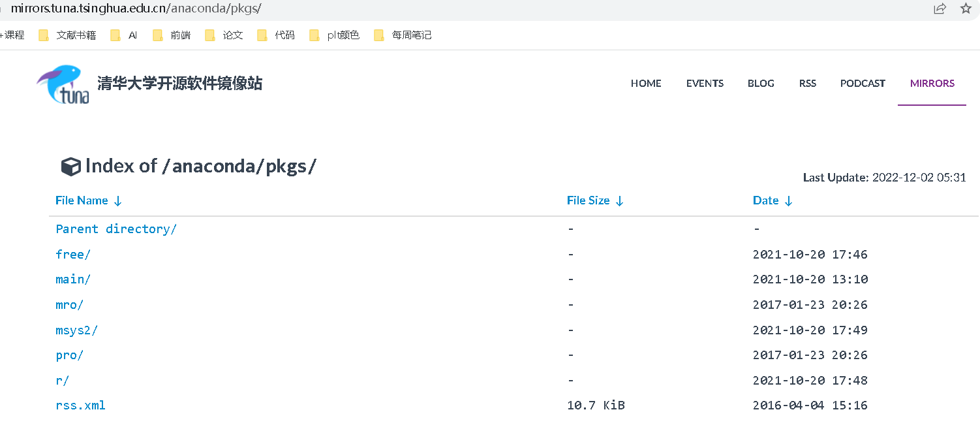Open the plt颜色 bookmarks folder
This screenshot has height=446, width=980.
[337, 35]
